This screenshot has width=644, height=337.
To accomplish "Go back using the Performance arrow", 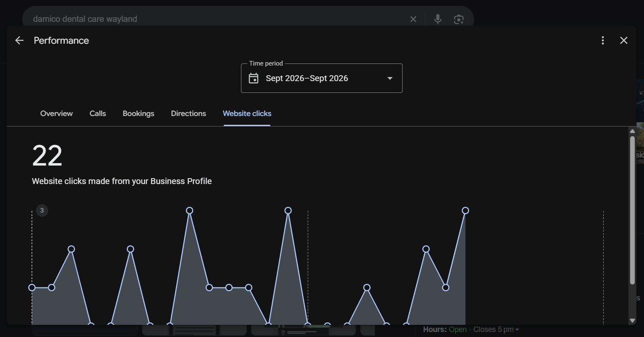I will click(x=19, y=40).
